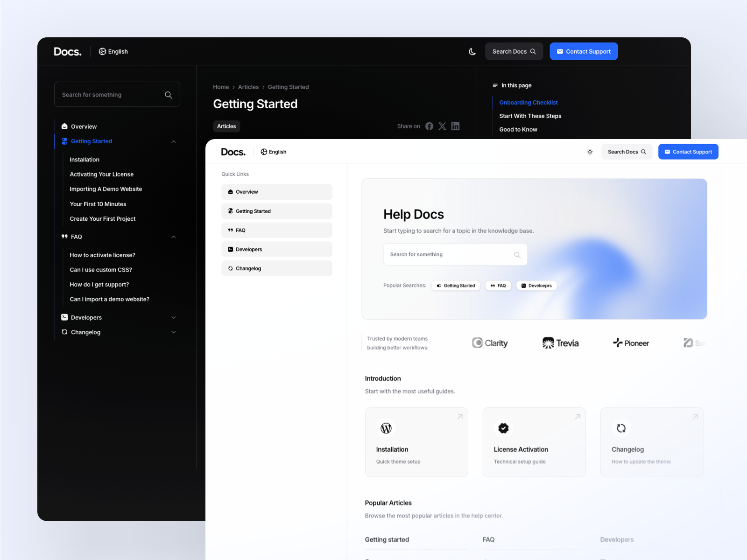Open the Installation guide card
The height and width of the screenshot is (560, 747).
(x=416, y=442)
